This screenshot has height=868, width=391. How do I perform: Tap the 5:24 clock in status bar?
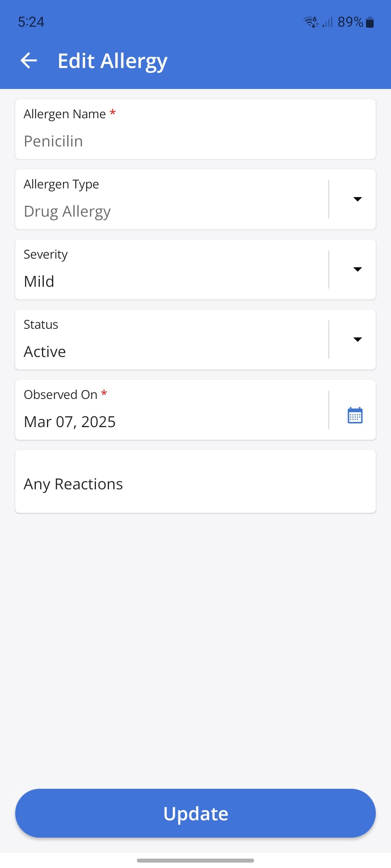click(31, 22)
